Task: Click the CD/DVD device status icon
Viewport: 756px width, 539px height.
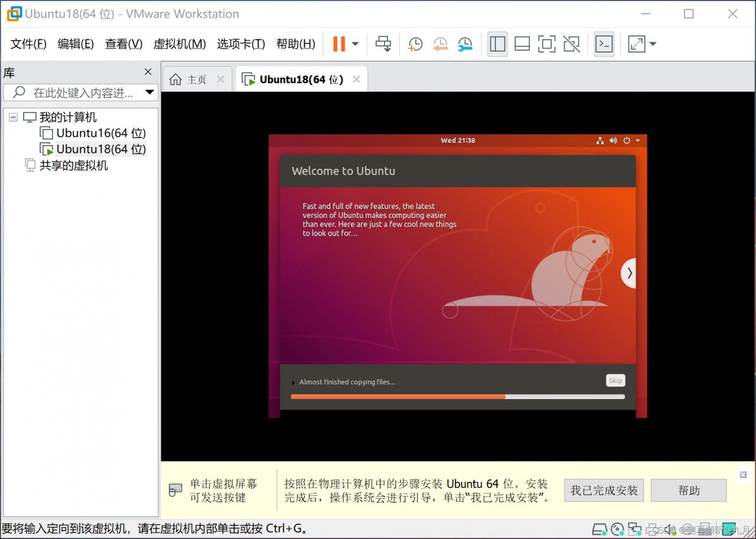Action: click(x=618, y=528)
